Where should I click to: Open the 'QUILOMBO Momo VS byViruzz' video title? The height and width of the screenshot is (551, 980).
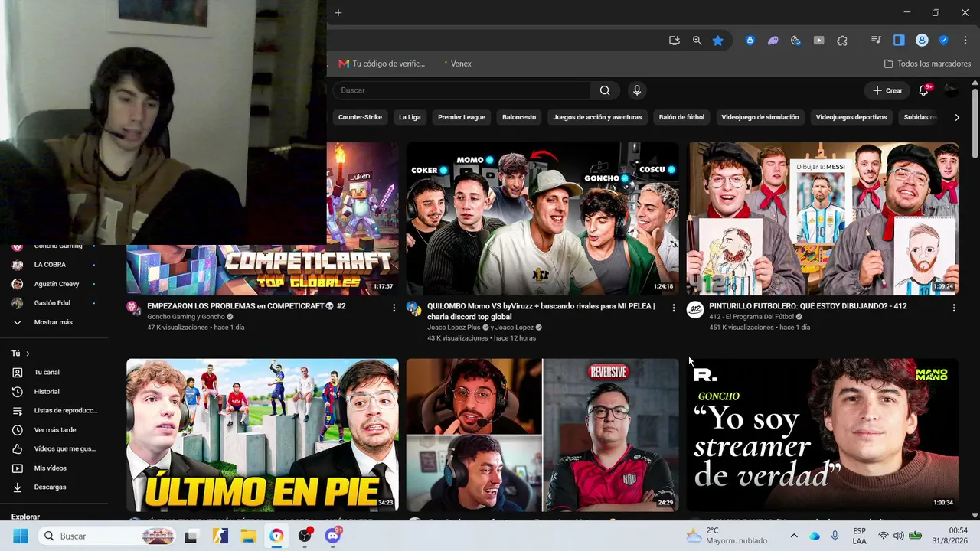541,311
